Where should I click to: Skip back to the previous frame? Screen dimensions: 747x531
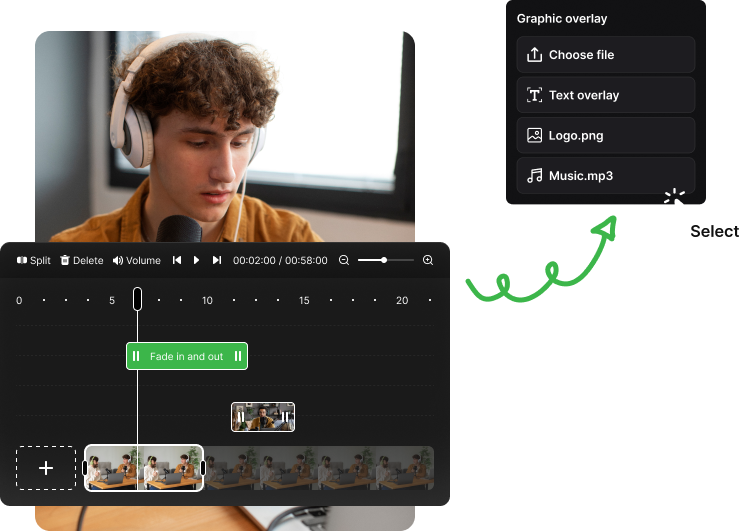coord(177,260)
